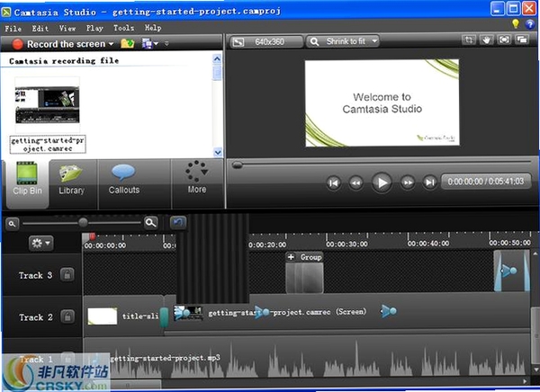This screenshot has height=392, width=540.
Task: Select the getting-started-project.camrec thumbnail
Action: [x=47, y=104]
